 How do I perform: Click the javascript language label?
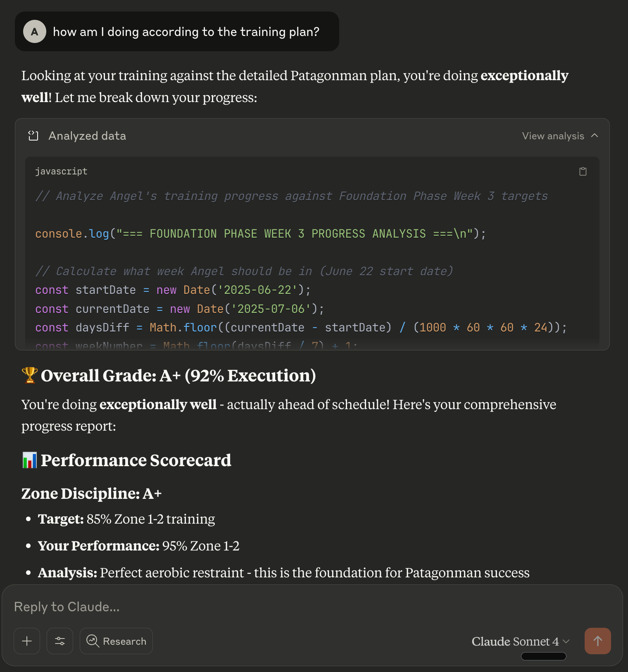click(61, 171)
